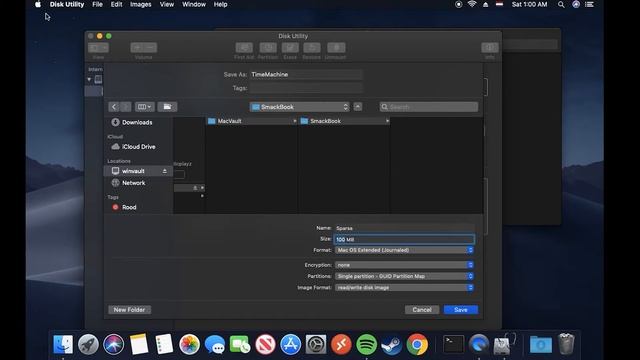Click the clock showing Sat 1:00 AM
The height and width of the screenshot is (360, 640).
click(529, 4)
